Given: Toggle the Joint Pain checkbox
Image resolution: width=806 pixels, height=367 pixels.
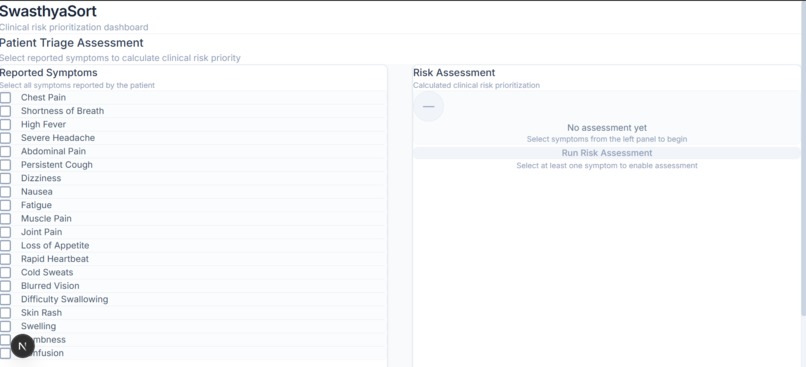Looking at the screenshot, I should click(x=5, y=232).
